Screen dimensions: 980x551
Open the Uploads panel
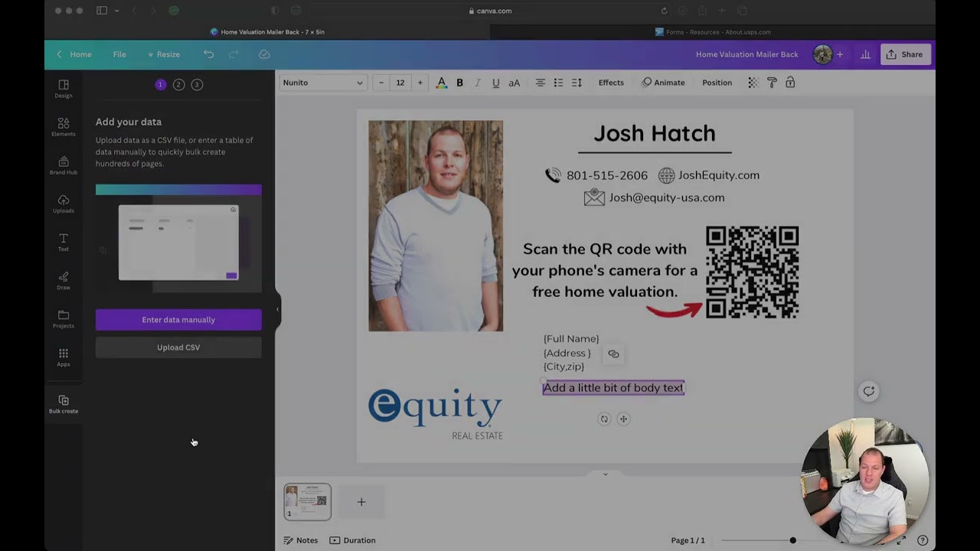(x=64, y=203)
